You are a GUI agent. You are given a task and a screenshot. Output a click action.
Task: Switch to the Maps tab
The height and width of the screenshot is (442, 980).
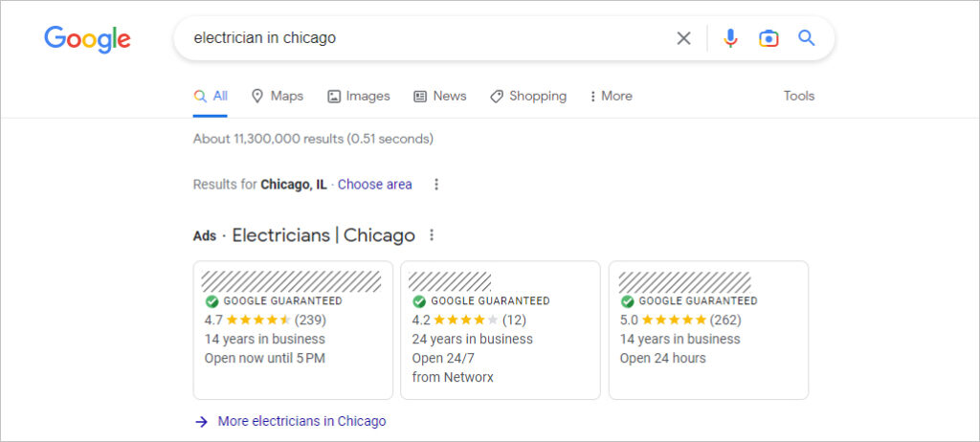tap(277, 96)
